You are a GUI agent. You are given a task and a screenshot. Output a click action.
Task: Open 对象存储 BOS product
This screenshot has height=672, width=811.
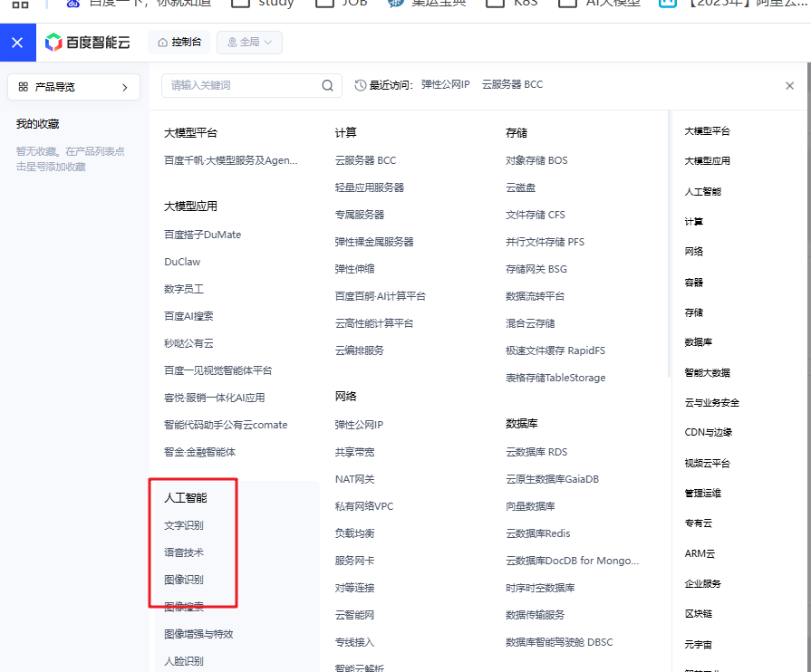tap(536, 160)
